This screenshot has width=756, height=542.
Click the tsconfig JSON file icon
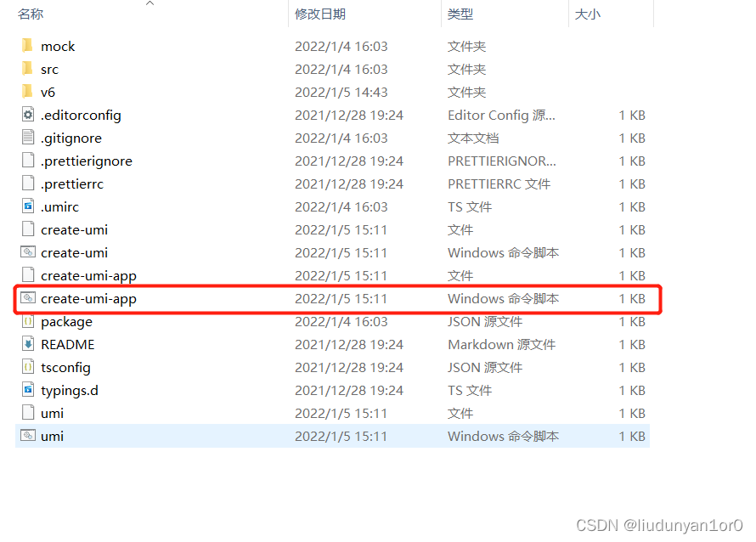[x=28, y=367]
